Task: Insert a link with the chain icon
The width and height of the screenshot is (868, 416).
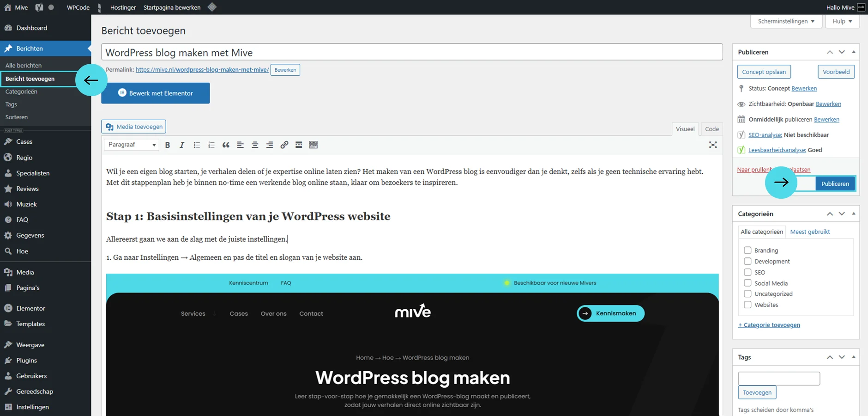Action: coord(284,145)
